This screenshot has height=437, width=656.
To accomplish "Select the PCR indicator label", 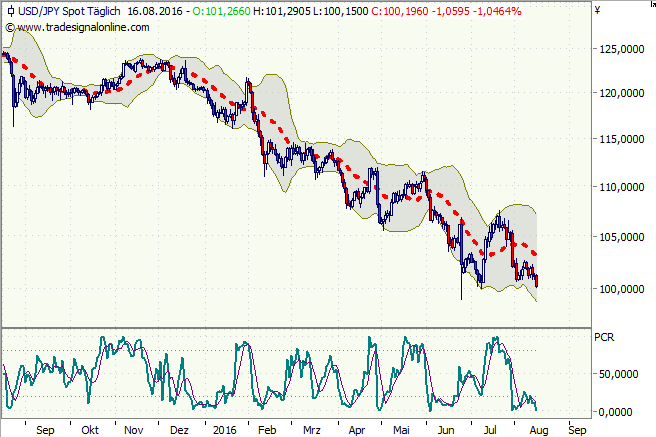I will (x=604, y=337).
